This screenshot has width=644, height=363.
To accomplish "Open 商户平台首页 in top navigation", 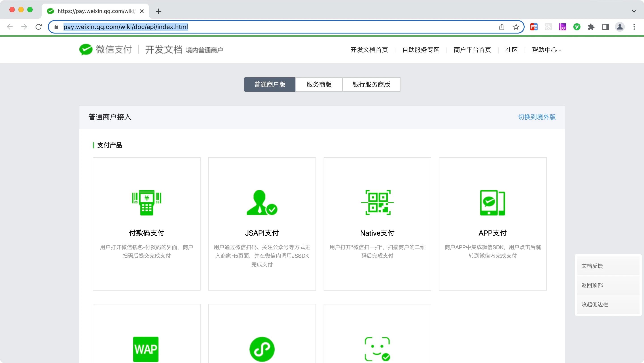I will click(x=472, y=50).
